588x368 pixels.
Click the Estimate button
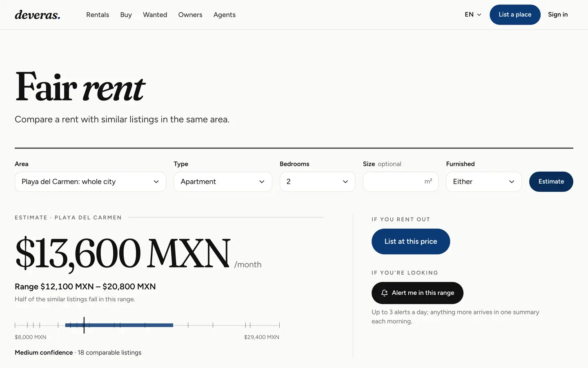(551, 182)
